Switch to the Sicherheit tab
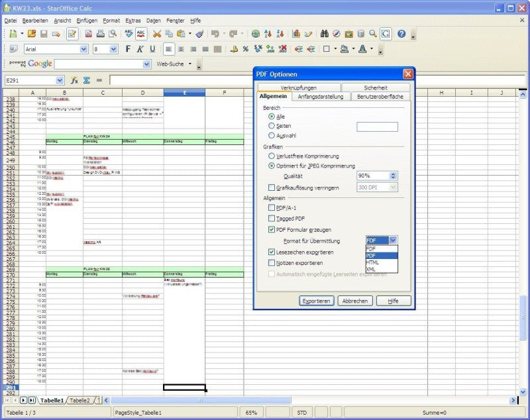This screenshot has height=420, width=530. [x=376, y=87]
